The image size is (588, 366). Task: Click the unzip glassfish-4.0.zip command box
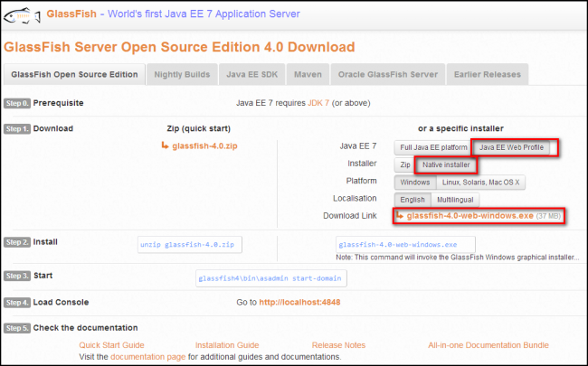point(190,245)
